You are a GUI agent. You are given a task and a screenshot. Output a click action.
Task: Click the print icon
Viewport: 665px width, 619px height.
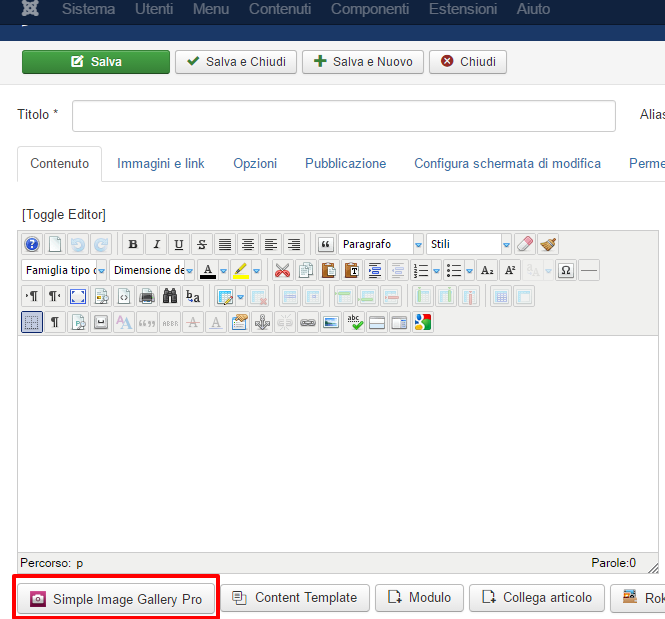point(147,296)
